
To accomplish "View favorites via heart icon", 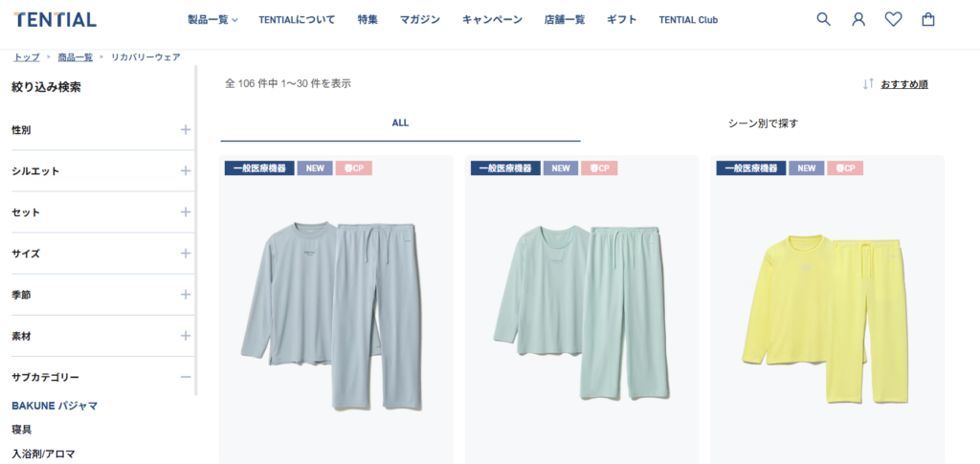I will [x=893, y=19].
